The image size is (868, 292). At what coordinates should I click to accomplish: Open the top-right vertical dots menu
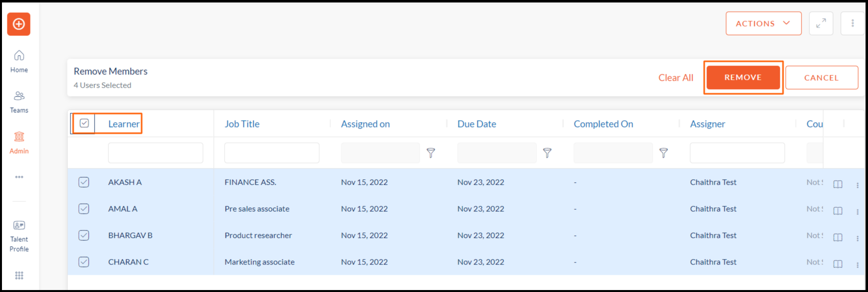coord(853,23)
